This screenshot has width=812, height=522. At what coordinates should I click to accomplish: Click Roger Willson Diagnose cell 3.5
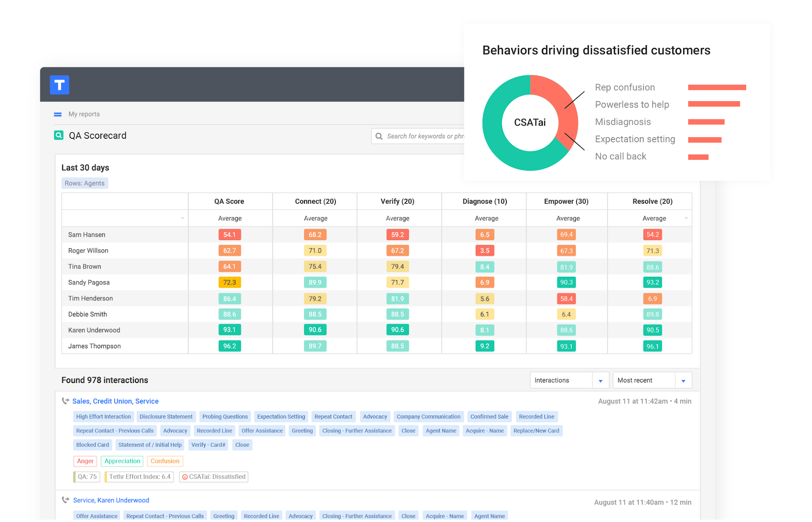485,251
